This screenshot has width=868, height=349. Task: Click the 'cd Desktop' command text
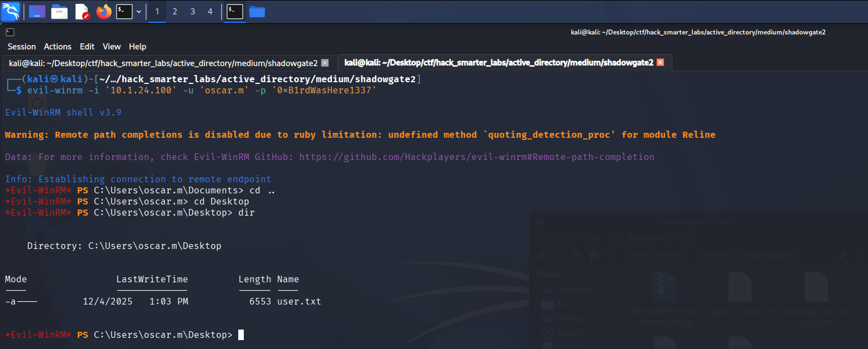(x=222, y=202)
